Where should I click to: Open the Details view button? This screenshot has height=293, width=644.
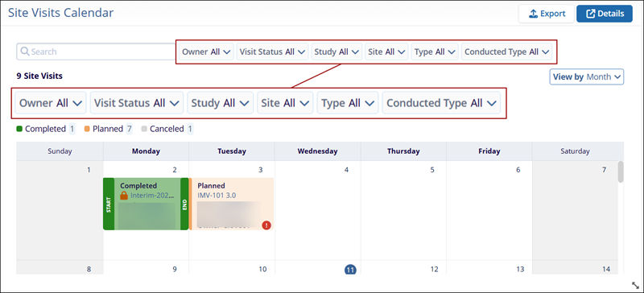click(605, 14)
